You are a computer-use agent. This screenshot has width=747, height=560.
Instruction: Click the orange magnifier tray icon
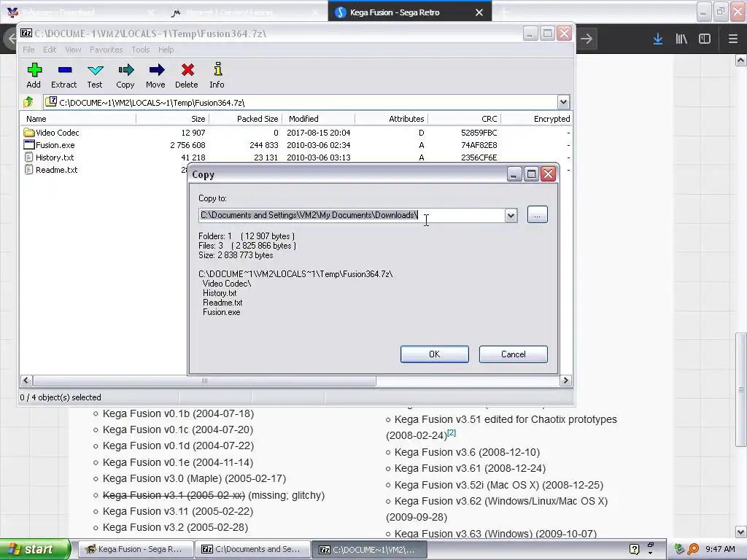point(693,549)
